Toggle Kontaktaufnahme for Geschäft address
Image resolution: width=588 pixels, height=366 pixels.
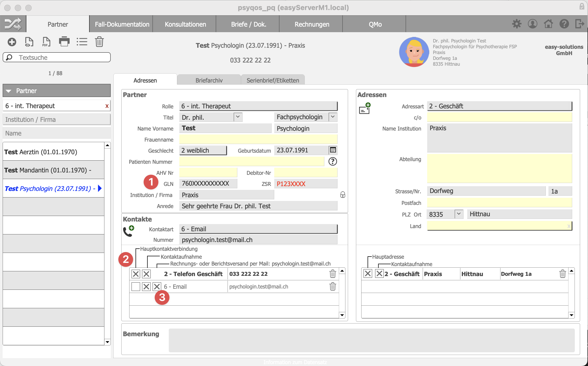(379, 273)
